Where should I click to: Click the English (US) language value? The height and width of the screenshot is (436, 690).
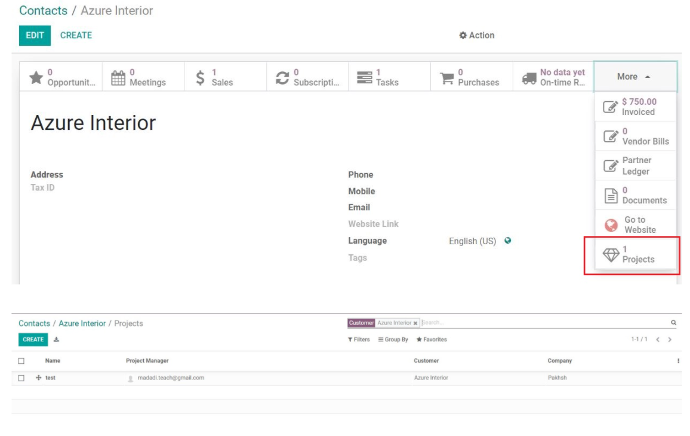pyautogui.click(x=472, y=241)
